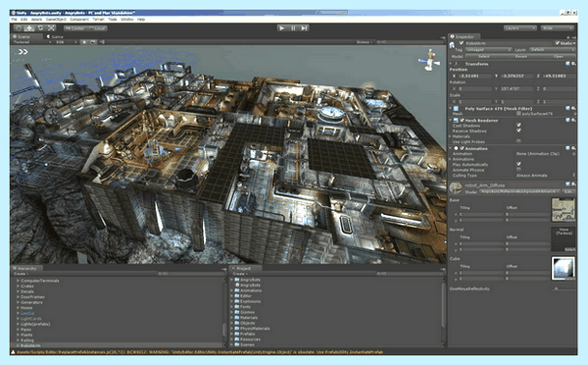Screen dimensions: 588x365
Task: Click the Mesh Filter component icon
Action: [x=456, y=109]
